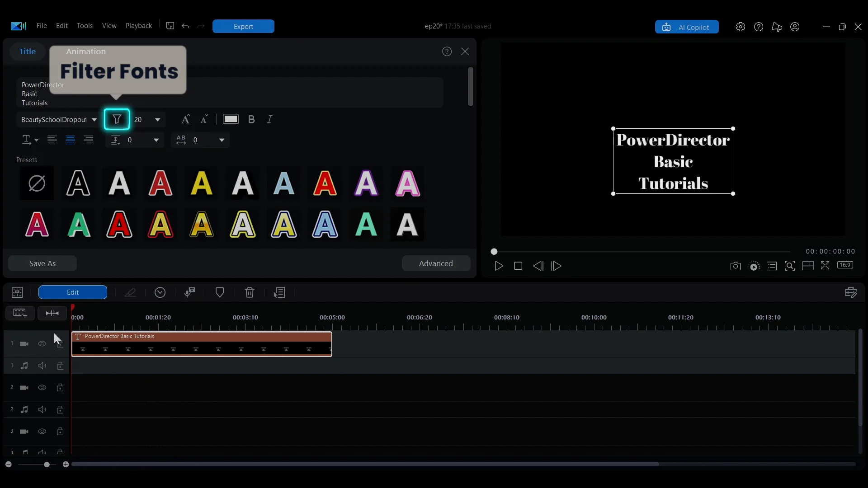The image size is (868, 488).
Task: Mute audio track 2
Action: [x=42, y=409]
